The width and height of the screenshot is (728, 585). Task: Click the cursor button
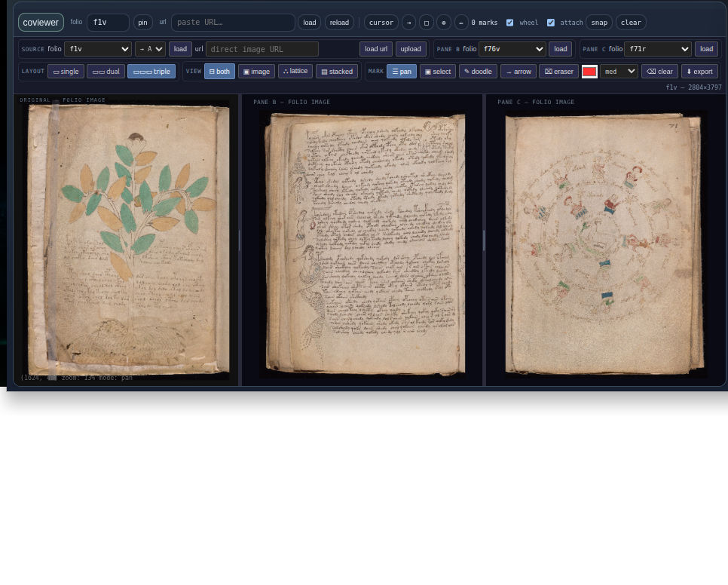[x=381, y=23]
